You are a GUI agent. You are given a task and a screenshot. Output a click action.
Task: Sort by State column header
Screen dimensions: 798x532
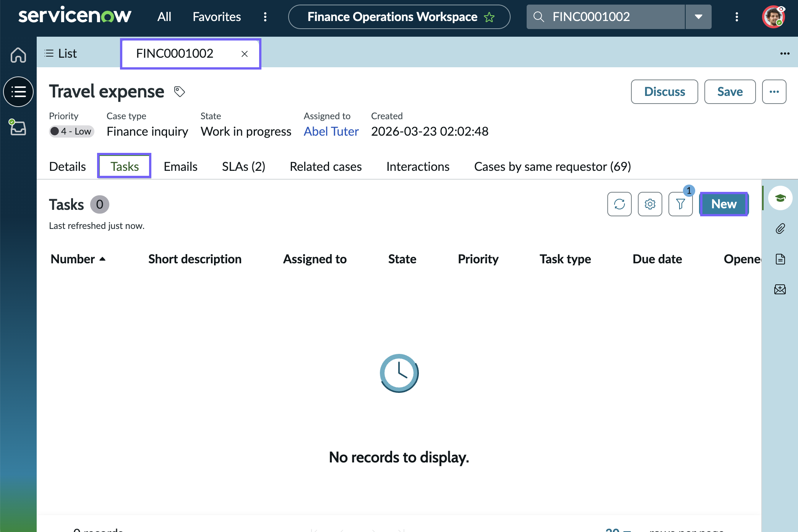click(x=402, y=259)
